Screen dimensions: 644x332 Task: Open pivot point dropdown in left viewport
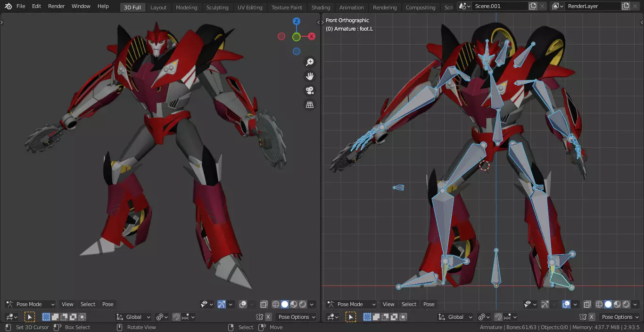(x=162, y=317)
